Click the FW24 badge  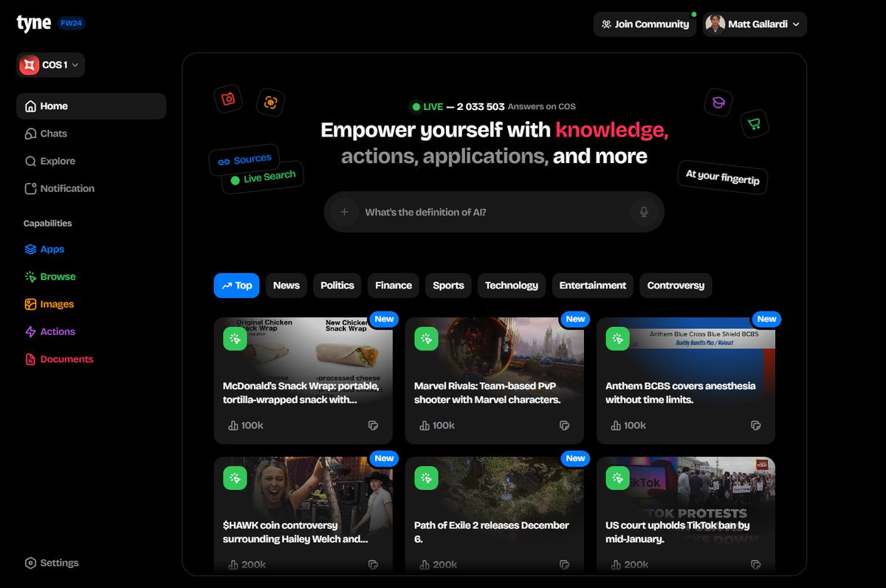[72, 24]
